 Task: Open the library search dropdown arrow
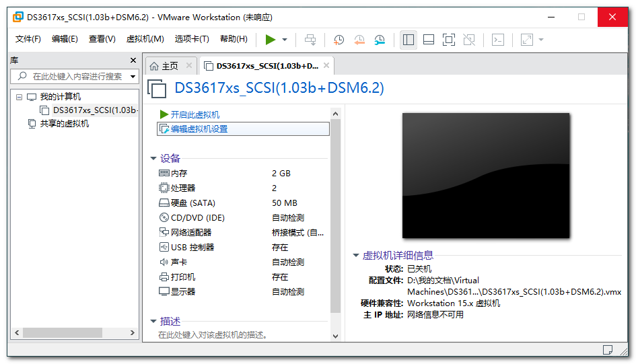pos(133,77)
